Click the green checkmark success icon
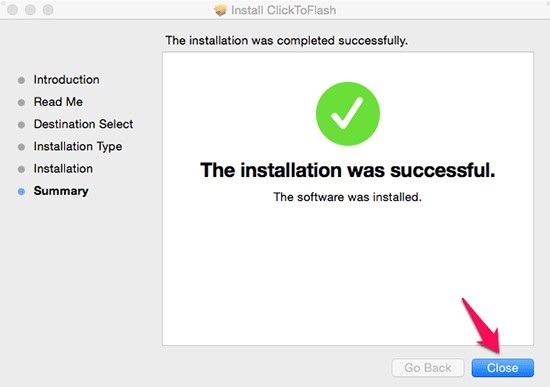550x387 pixels. click(x=348, y=114)
